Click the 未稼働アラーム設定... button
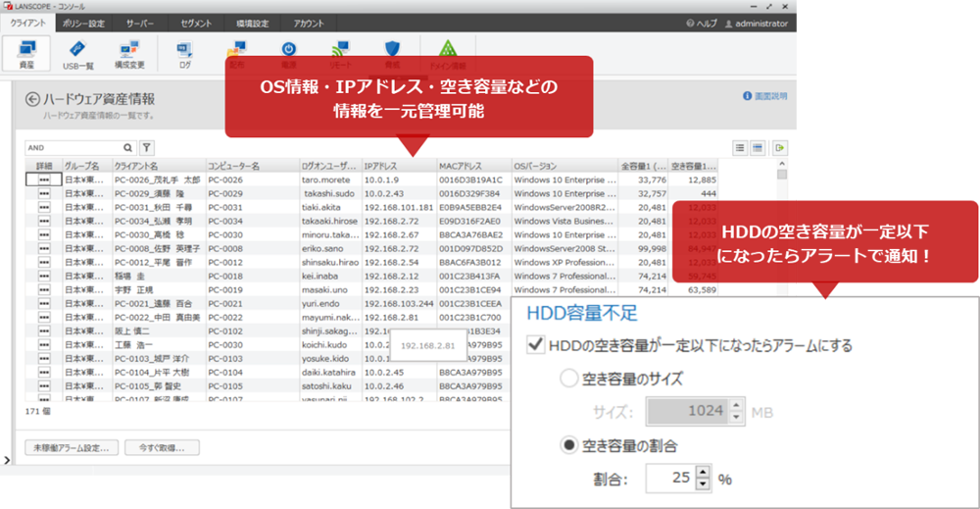 [72, 448]
